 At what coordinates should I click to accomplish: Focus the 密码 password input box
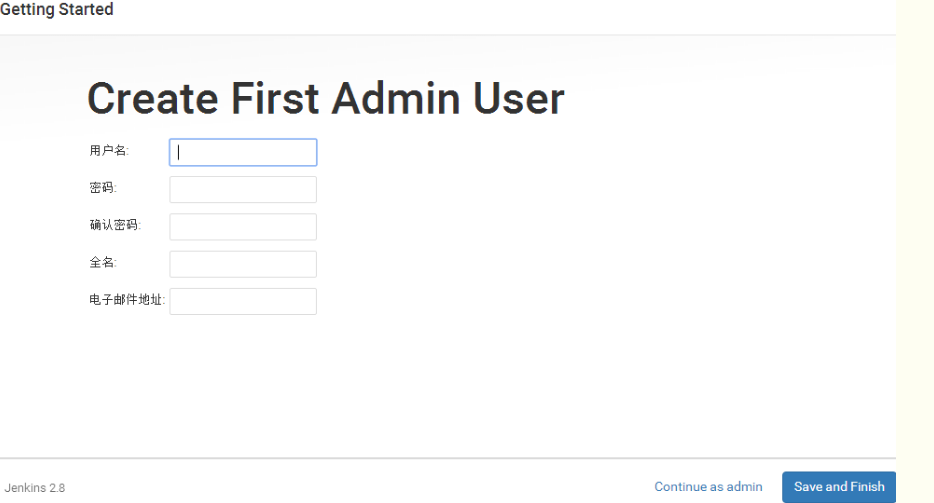[x=243, y=190]
